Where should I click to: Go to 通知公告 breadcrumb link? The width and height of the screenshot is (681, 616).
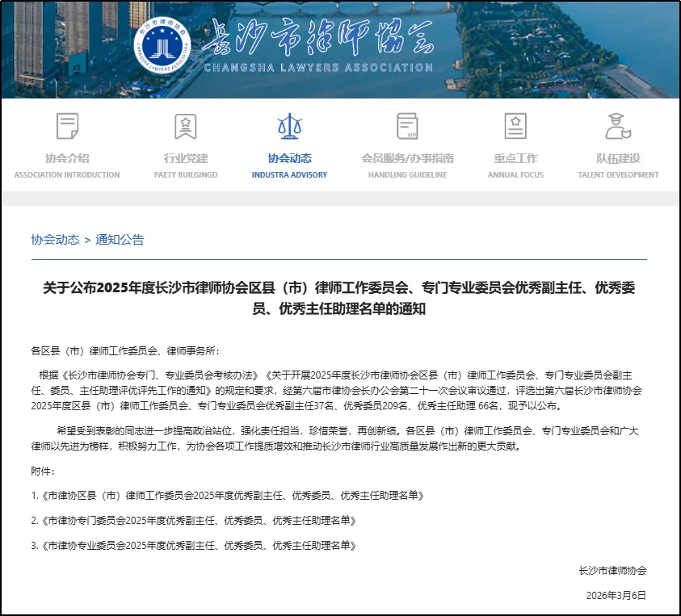click(x=120, y=240)
